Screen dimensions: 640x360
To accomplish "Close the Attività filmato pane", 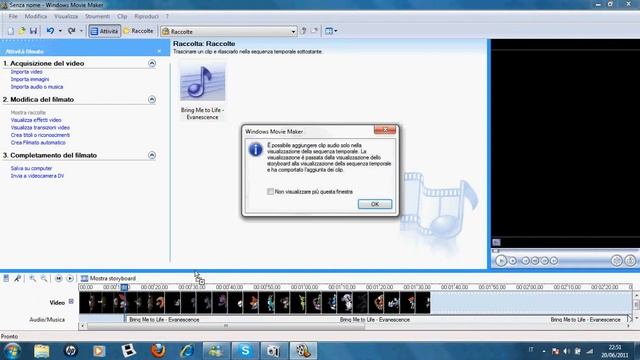I will coord(159,51).
